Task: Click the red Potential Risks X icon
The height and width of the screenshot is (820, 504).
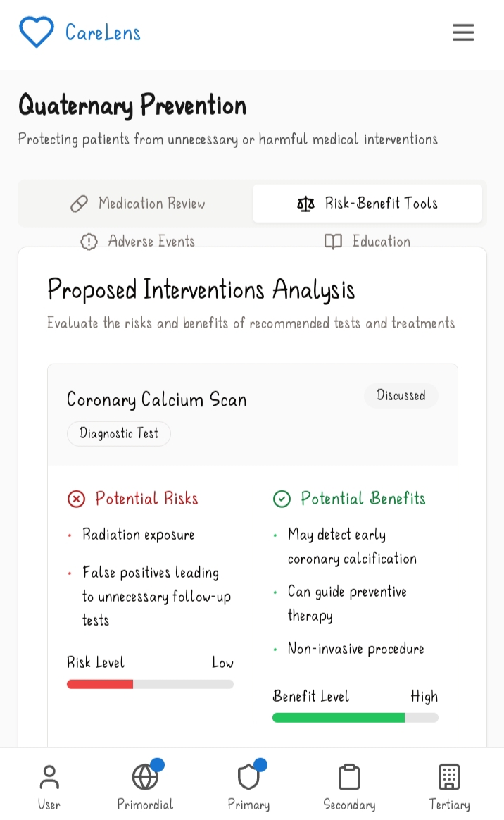Action: (76, 499)
